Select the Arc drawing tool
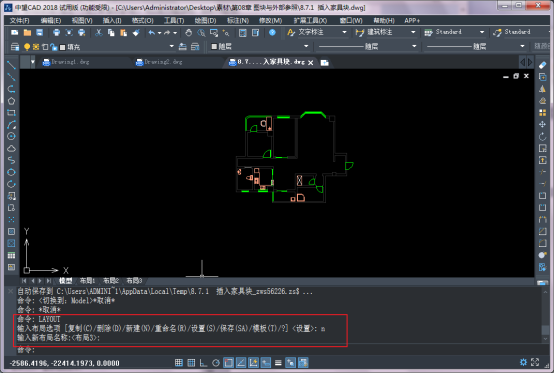The width and height of the screenshot is (554, 374). (x=11, y=125)
